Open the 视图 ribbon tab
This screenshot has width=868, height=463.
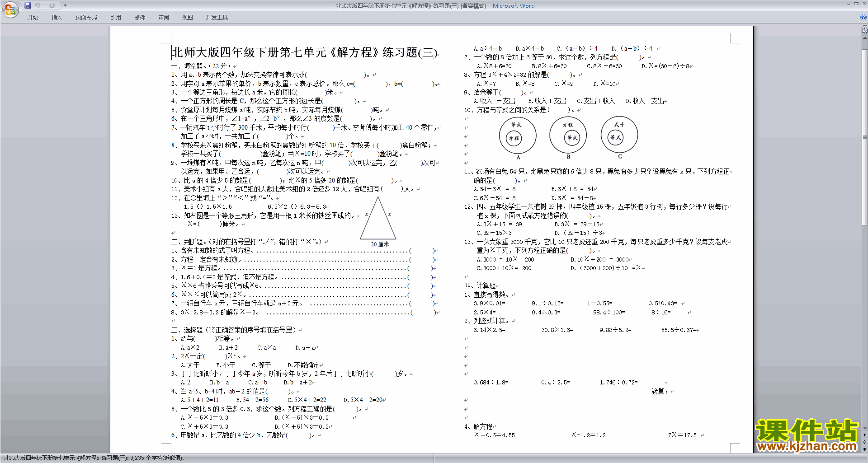[x=188, y=18]
